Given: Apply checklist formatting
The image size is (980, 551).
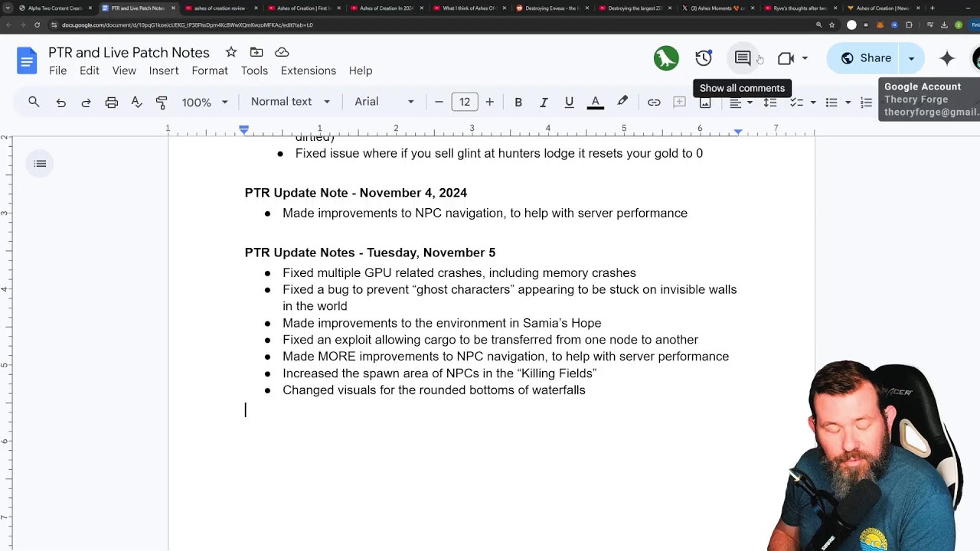Looking at the screenshot, I should click(x=796, y=103).
